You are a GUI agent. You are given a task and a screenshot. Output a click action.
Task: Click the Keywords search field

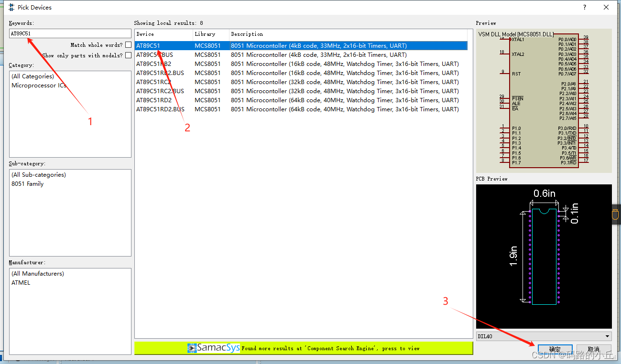(x=70, y=33)
